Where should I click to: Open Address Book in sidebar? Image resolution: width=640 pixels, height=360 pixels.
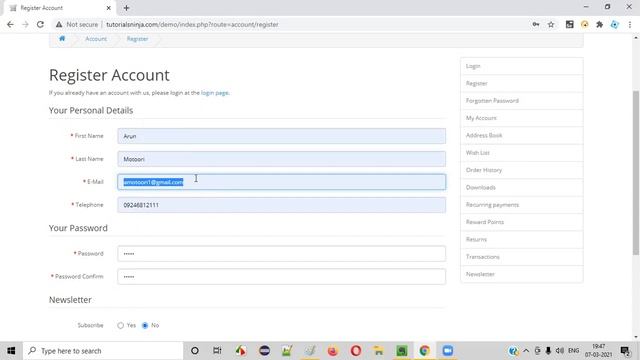[522, 136]
